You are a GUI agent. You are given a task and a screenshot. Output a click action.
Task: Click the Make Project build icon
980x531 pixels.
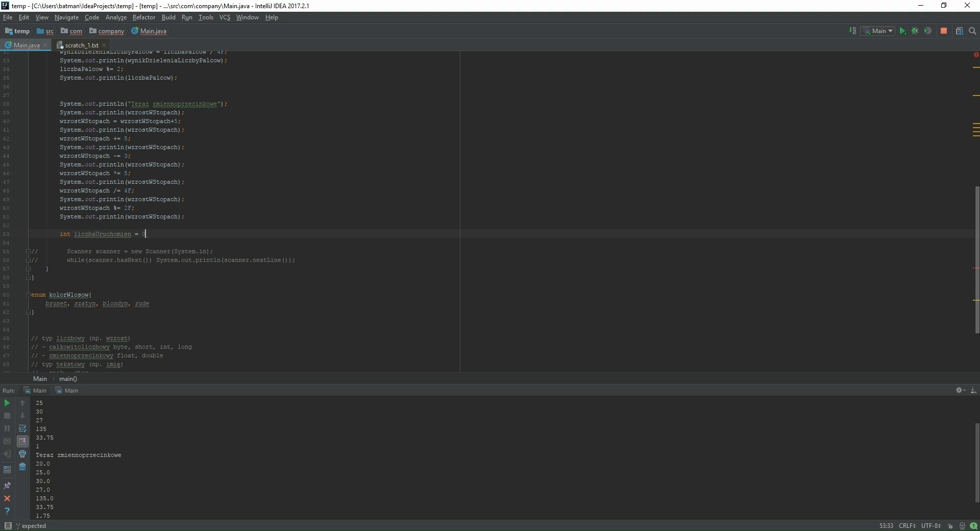[853, 31]
